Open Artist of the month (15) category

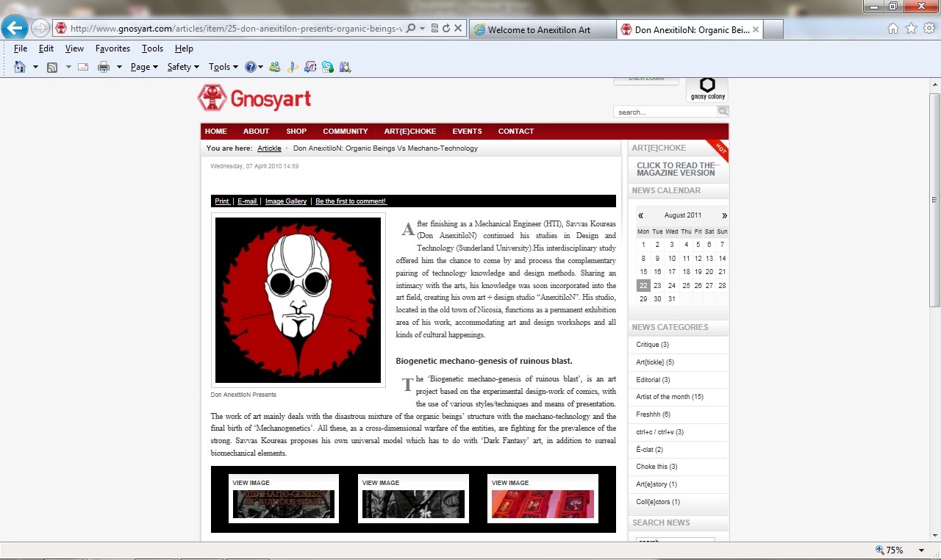pos(670,397)
